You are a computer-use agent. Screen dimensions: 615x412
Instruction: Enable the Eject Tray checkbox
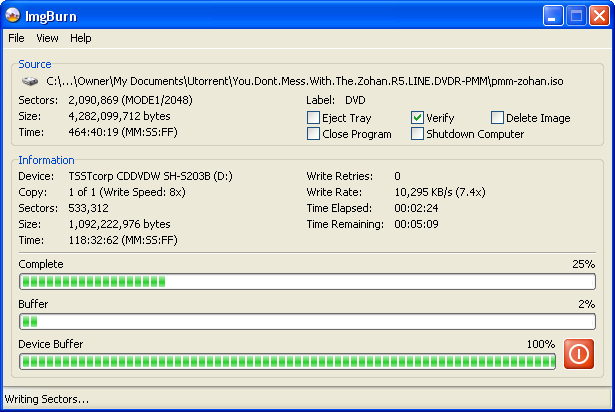click(313, 117)
